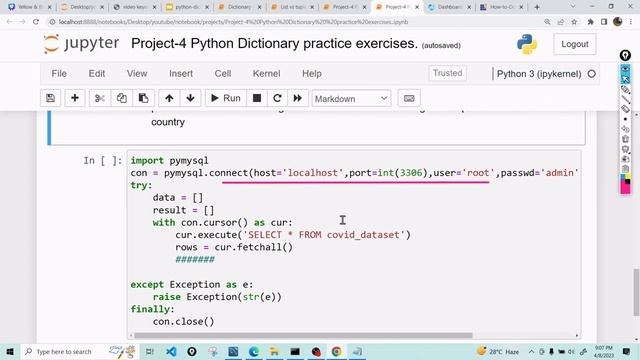Screen dimensions: 640x360
Task: Open the browser zoom magnifier icon
Action: tap(547, 22)
